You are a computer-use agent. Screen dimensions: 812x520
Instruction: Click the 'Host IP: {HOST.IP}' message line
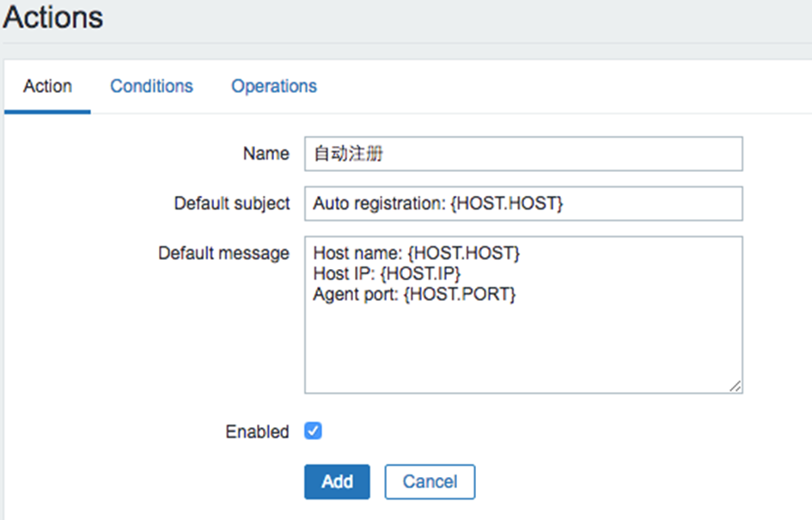387,273
